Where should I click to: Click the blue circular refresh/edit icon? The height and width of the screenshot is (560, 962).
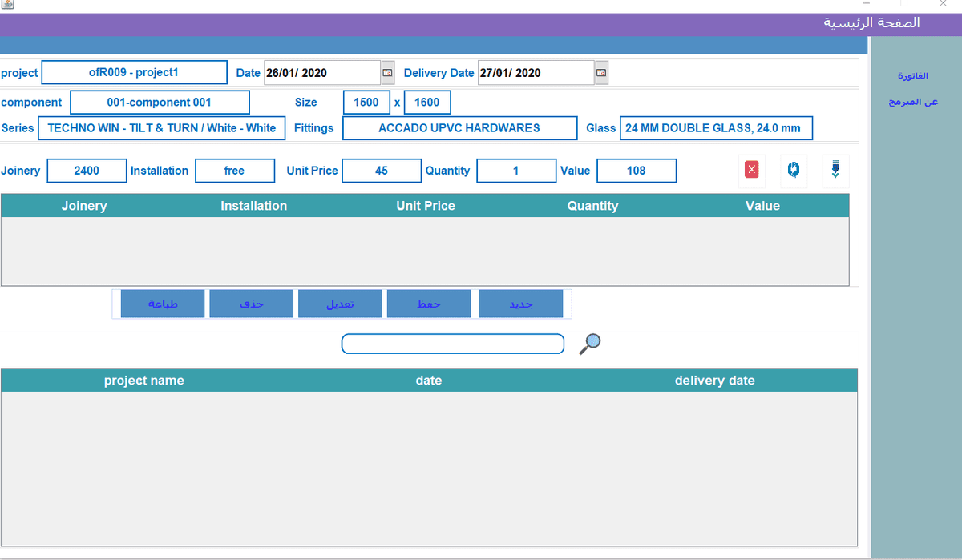793,170
